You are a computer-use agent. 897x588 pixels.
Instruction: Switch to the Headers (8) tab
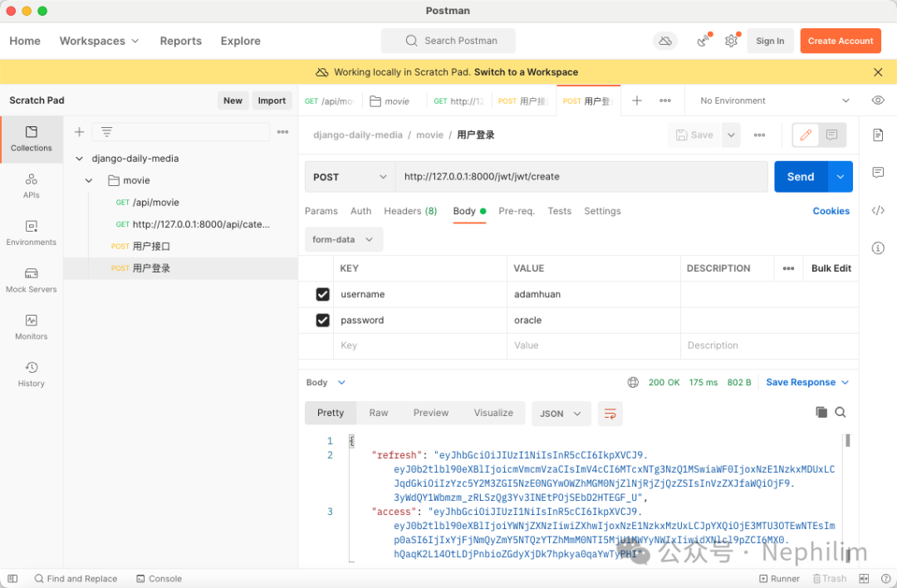click(x=410, y=211)
